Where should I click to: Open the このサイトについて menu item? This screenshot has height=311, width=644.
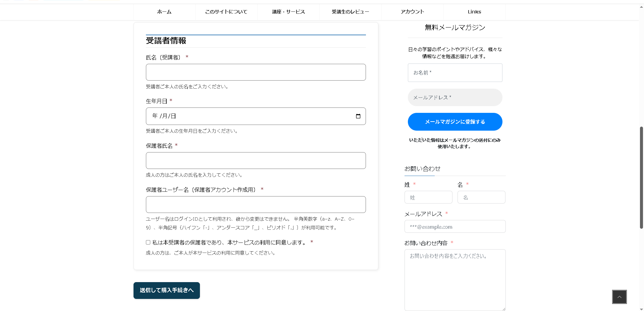coord(226,12)
